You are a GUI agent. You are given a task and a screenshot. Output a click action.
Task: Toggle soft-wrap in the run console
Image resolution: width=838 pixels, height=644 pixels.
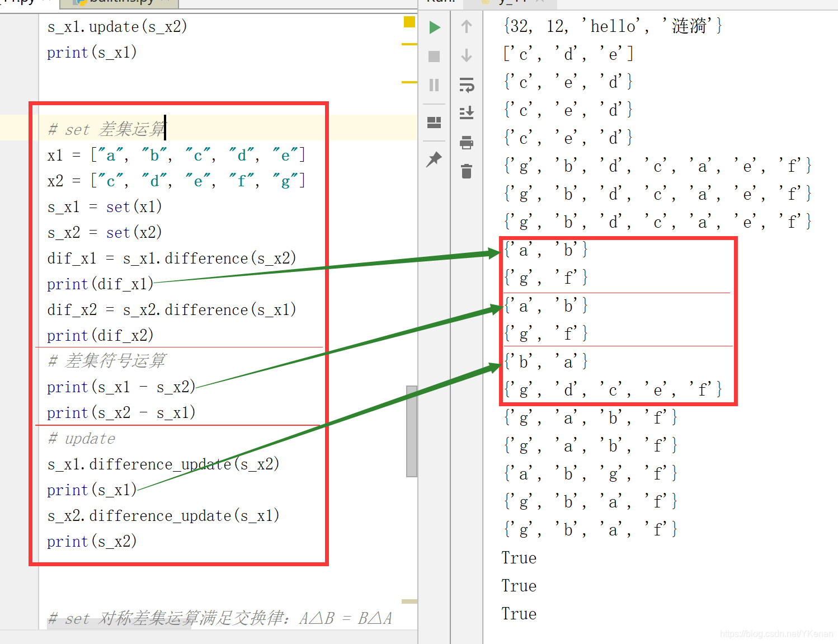click(x=467, y=85)
